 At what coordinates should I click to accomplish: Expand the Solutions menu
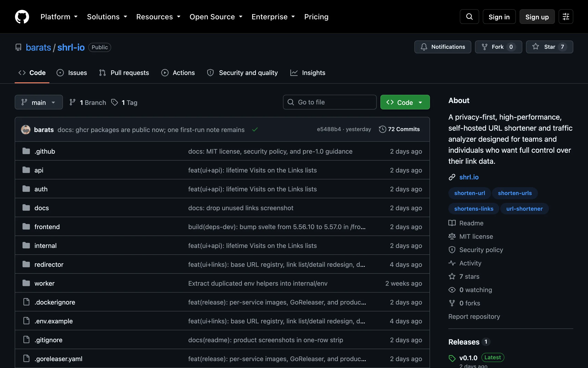click(x=107, y=17)
